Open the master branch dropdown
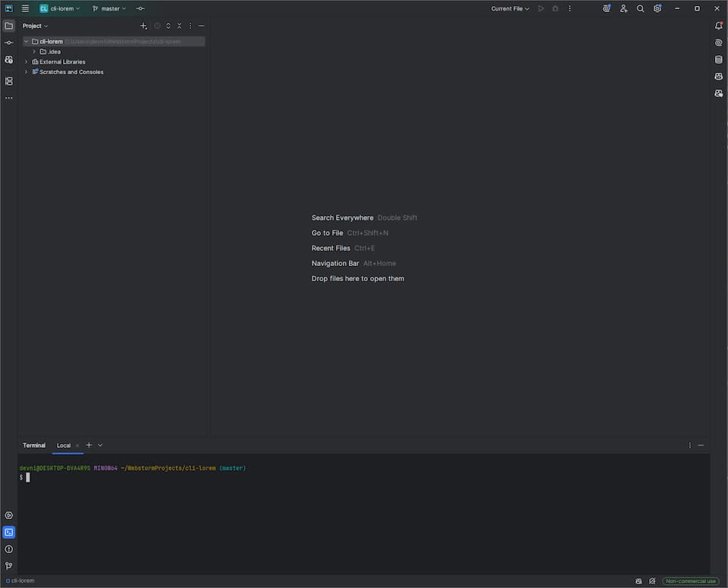Image resolution: width=728 pixels, height=588 pixels. tap(110, 8)
